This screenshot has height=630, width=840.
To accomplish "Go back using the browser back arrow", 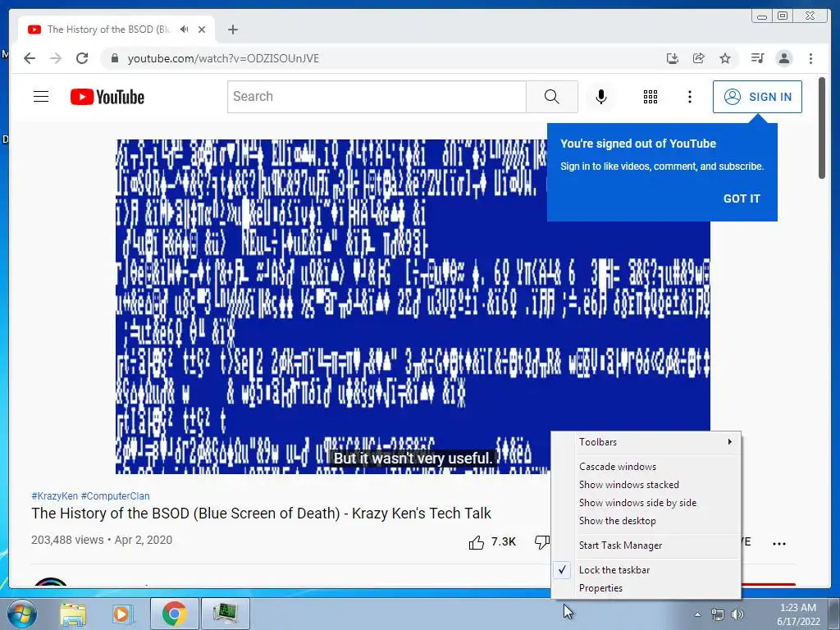I will coord(30,58).
